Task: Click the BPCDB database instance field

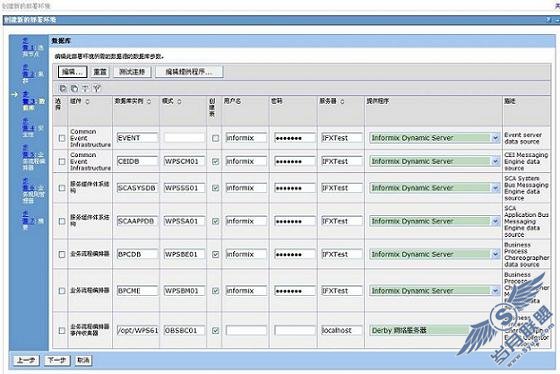Action: 137,254
